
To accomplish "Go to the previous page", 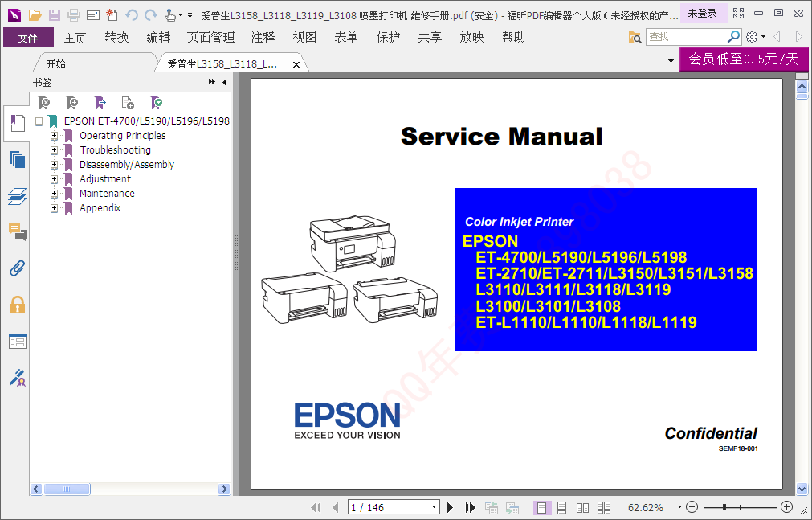I will (x=335, y=508).
